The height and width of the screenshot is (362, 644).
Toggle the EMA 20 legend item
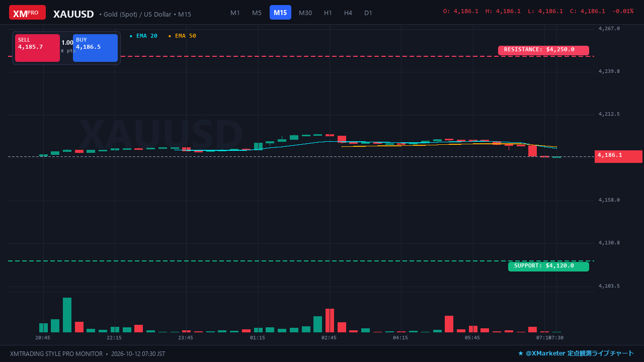pos(144,36)
